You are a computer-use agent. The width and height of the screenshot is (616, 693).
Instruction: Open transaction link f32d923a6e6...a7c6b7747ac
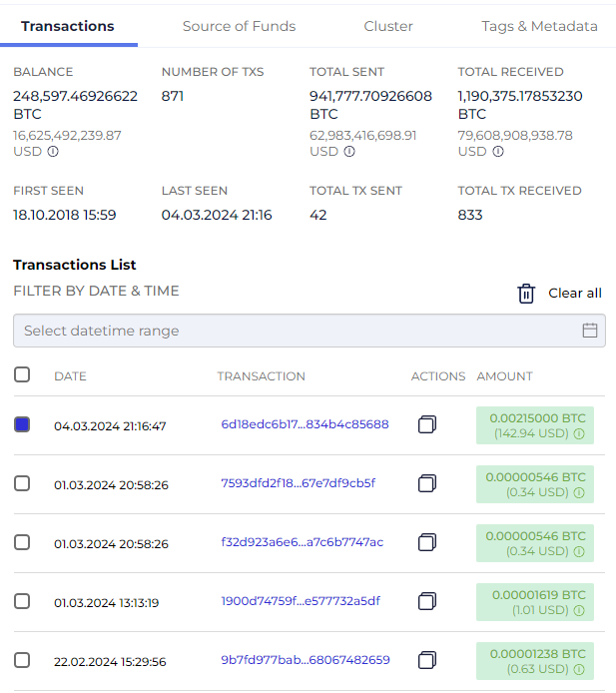[x=303, y=542]
